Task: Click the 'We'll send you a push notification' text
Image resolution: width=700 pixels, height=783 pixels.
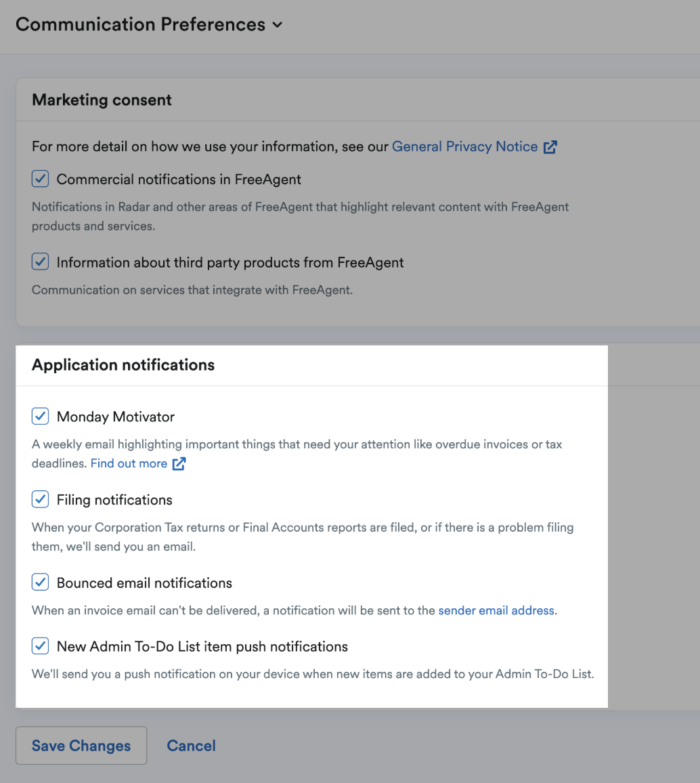Action: click(313, 674)
